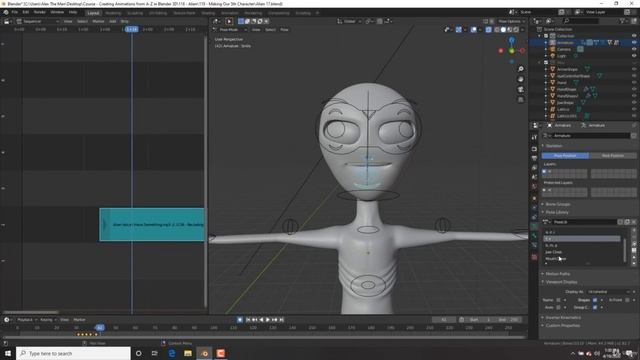The height and width of the screenshot is (360, 640).
Task: Click the Rest Position button
Action: [613, 156]
